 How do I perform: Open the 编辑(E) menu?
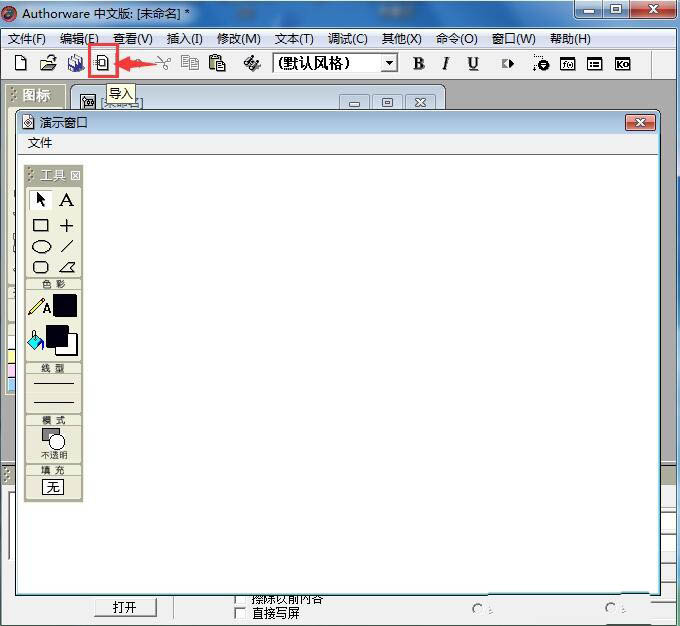point(79,39)
